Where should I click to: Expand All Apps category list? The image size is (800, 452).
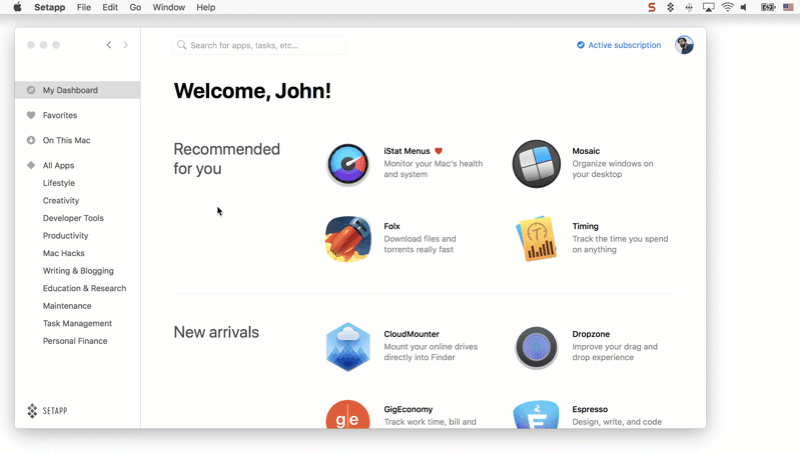click(x=58, y=165)
